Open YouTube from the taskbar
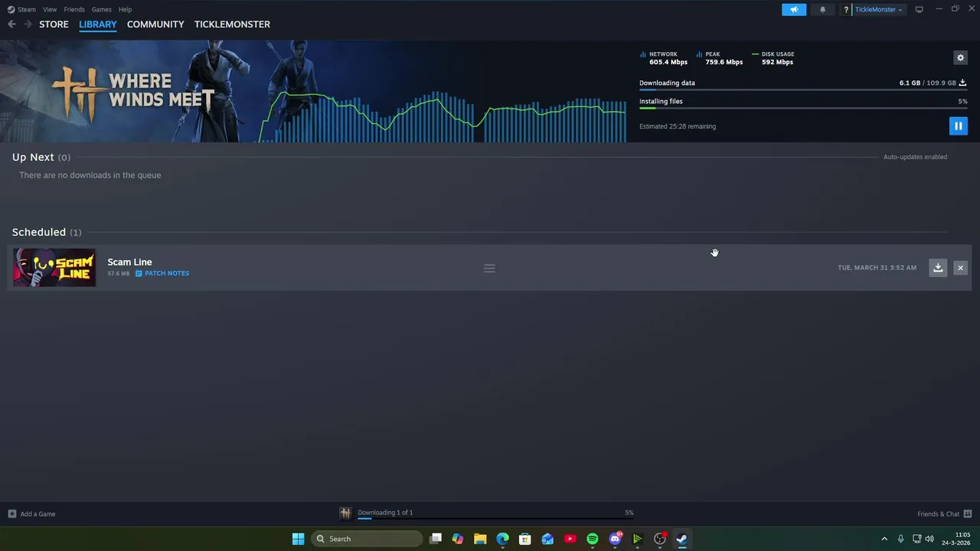This screenshot has width=980, height=551. click(570, 539)
